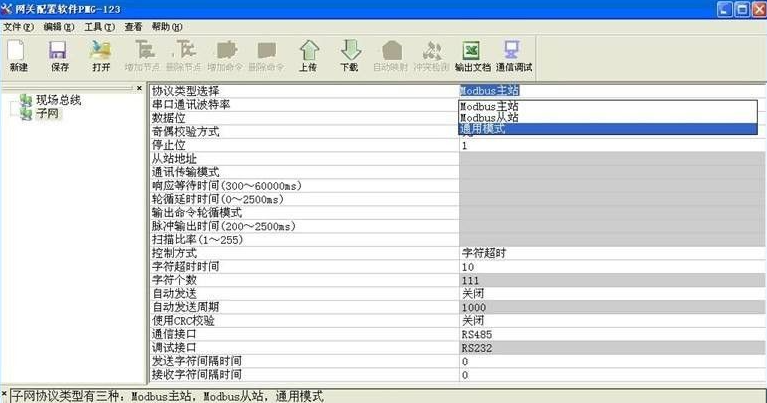Open the 工具 (Tools) menu
767x403 pixels.
[x=99, y=27]
